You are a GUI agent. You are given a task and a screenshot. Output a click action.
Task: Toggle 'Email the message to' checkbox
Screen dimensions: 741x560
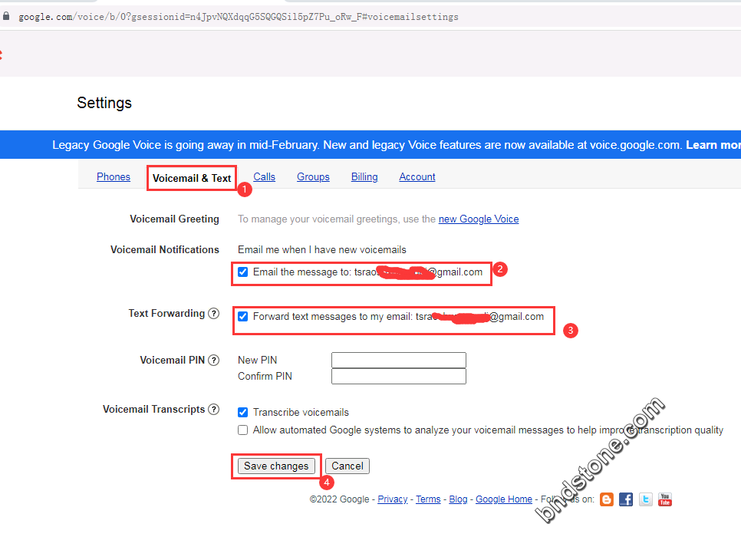pyautogui.click(x=243, y=272)
